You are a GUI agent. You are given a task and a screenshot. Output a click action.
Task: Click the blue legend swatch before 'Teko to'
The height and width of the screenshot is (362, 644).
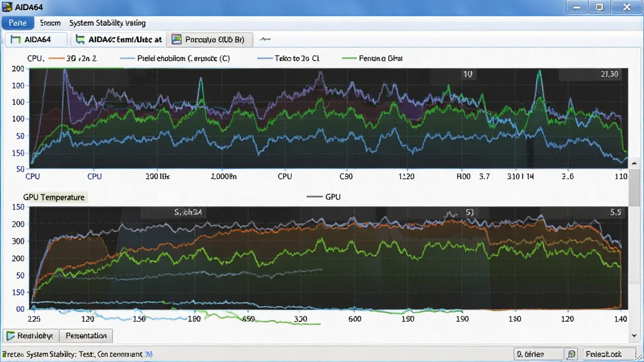265,58
